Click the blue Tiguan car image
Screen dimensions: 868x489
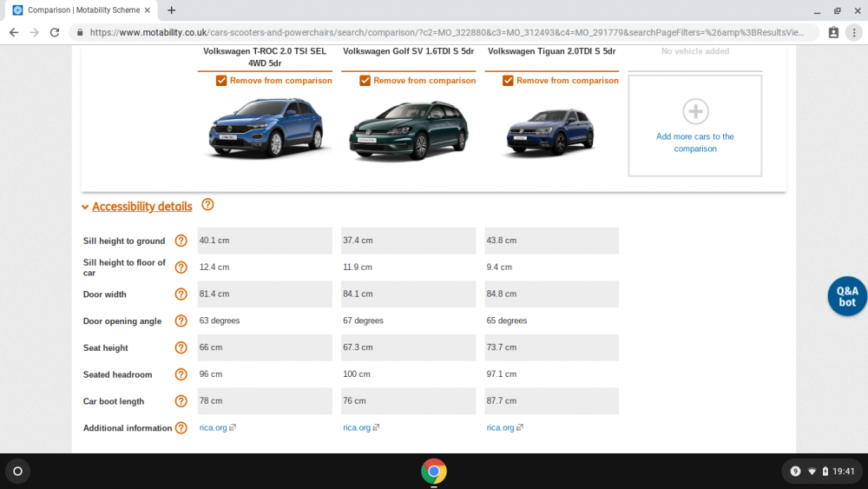tap(550, 132)
